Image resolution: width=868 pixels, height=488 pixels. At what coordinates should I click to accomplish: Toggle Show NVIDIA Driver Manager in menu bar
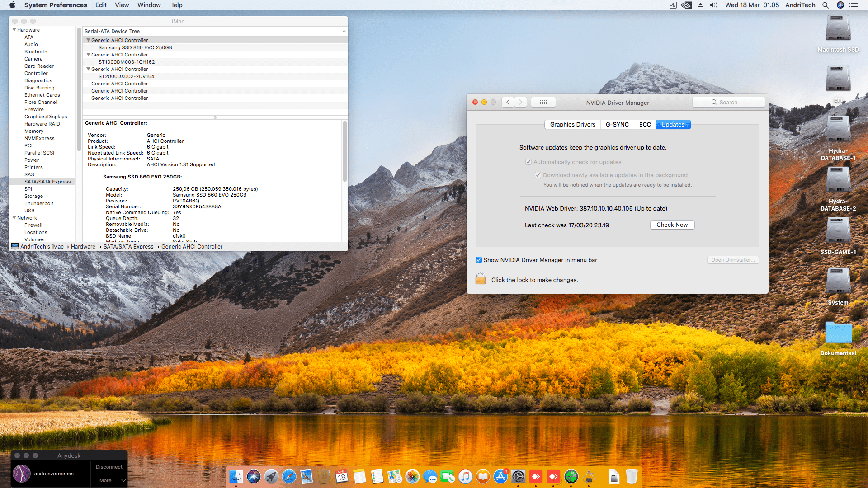pos(479,260)
